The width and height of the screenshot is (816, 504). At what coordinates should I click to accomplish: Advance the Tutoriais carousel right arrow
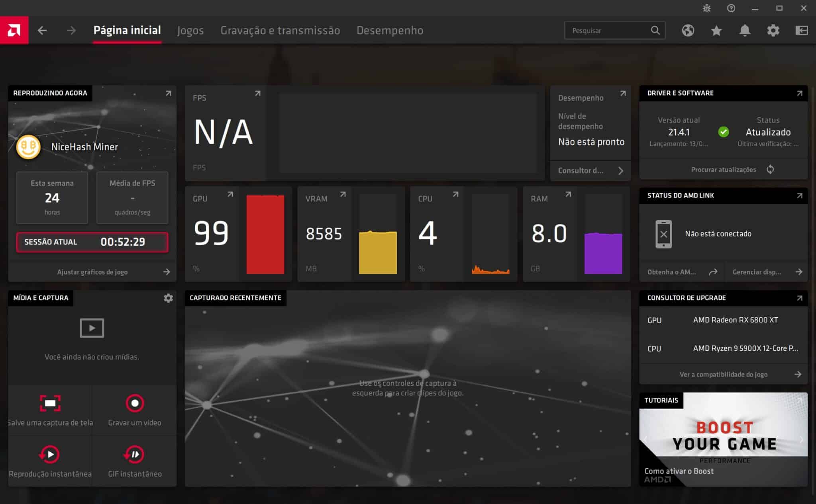tap(802, 440)
